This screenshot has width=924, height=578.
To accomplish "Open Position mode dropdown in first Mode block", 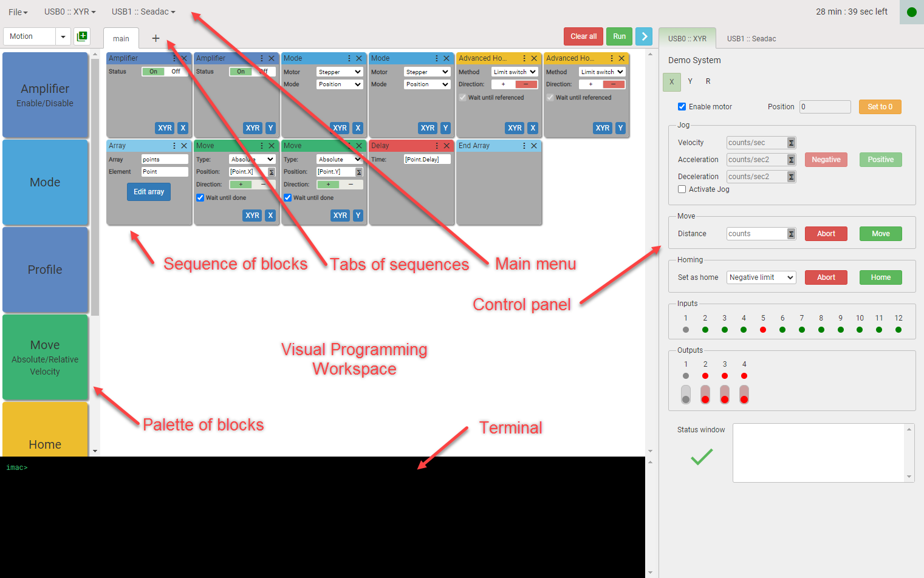I will tap(340, 84).
